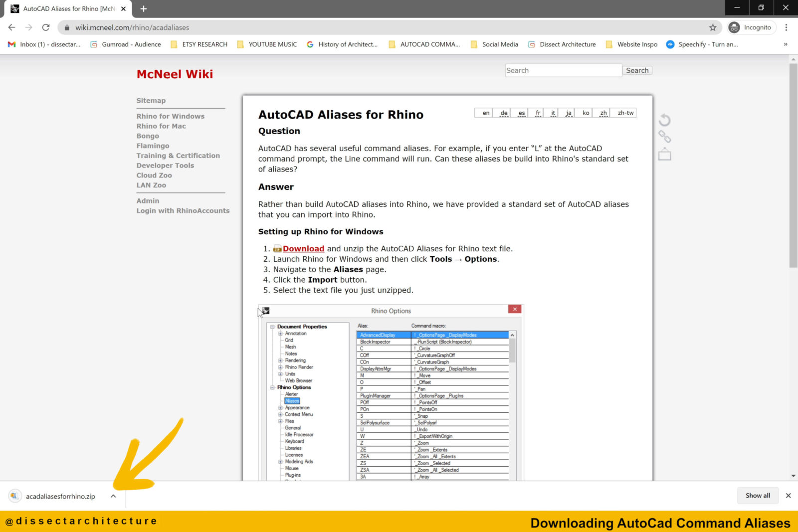Click the Download link in step 1
Screen dimensions: 798x532
click(x=303, y=249)
